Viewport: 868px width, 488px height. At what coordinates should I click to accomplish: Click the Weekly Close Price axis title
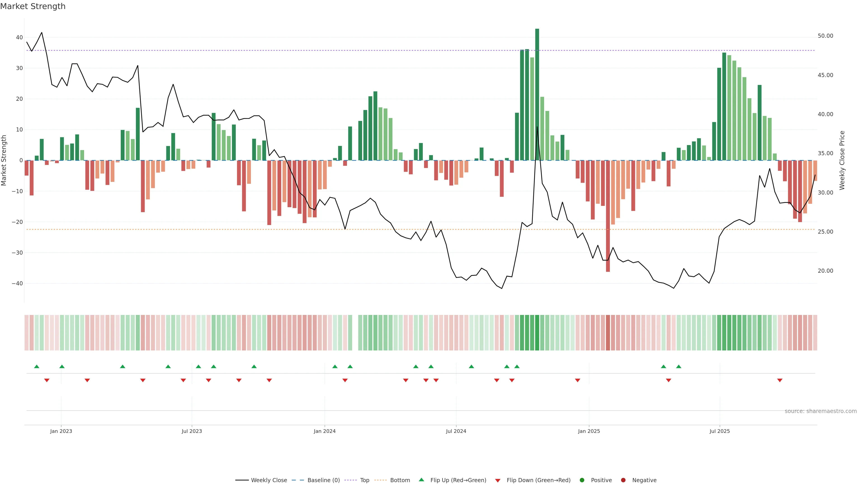[842, 160]
